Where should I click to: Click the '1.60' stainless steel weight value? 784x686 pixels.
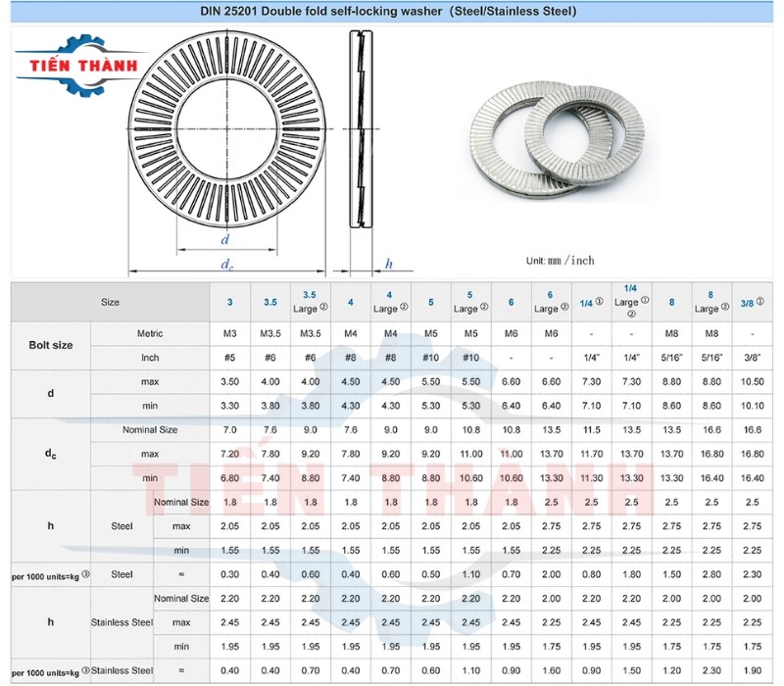tap(551, 670)
